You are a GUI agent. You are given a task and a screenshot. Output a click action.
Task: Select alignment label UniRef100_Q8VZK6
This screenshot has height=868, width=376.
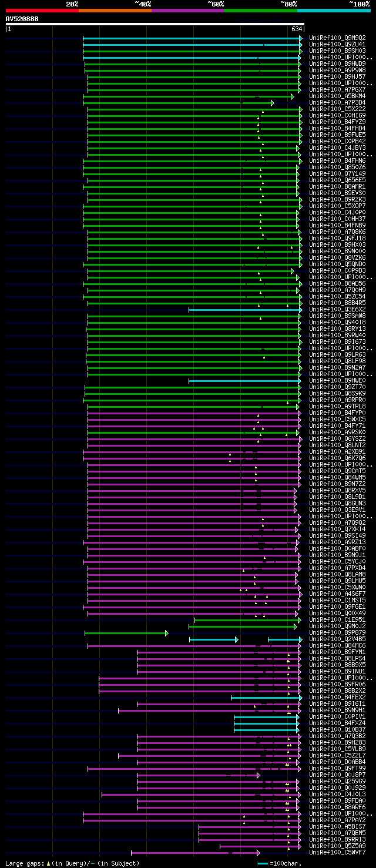tap(337, 258)
